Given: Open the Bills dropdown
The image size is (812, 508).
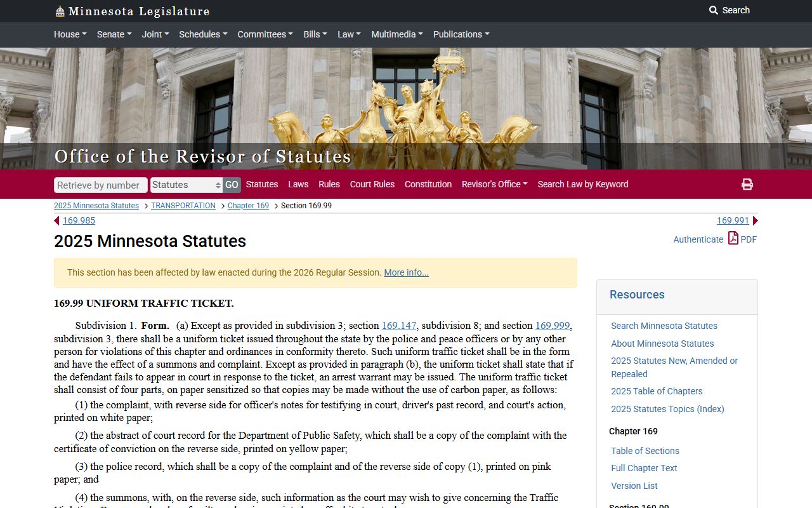Looking at the screenshot, I should pos(315,34).
